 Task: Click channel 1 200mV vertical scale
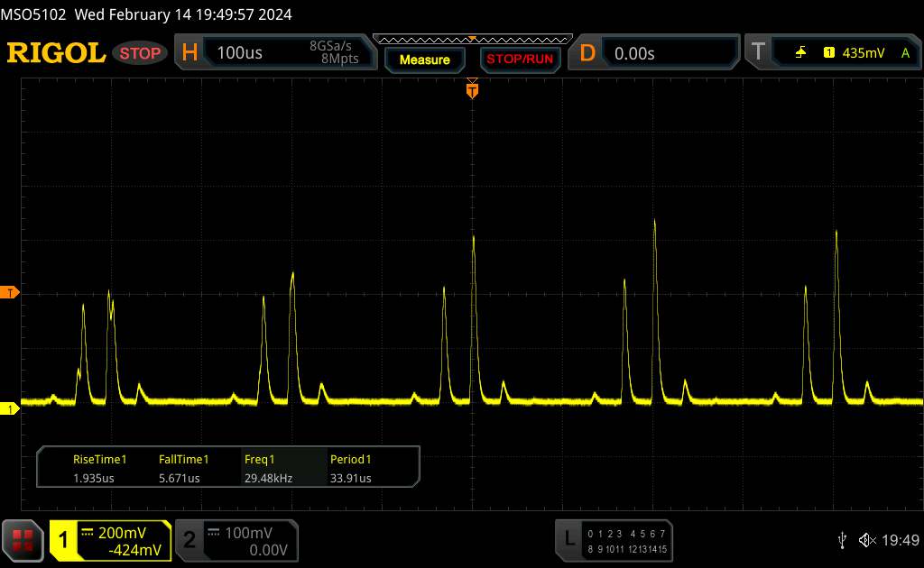pos(122,533)
